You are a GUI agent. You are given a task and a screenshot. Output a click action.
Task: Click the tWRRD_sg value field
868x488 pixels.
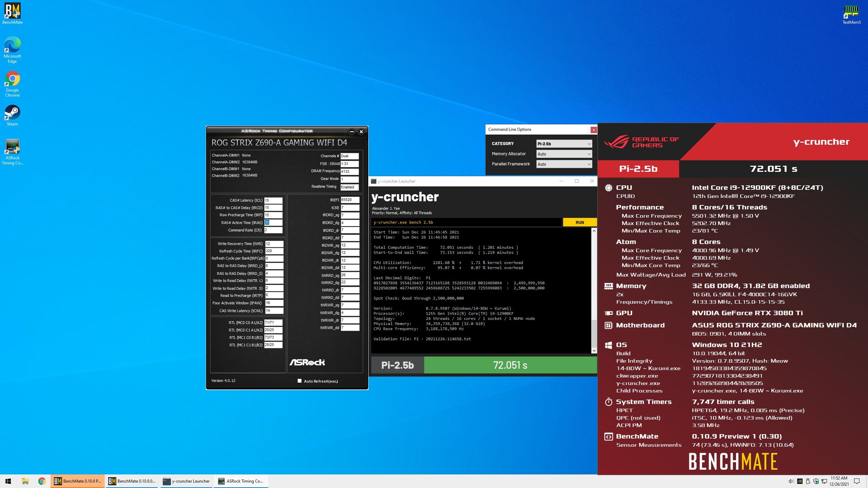[x=350, y=275]
